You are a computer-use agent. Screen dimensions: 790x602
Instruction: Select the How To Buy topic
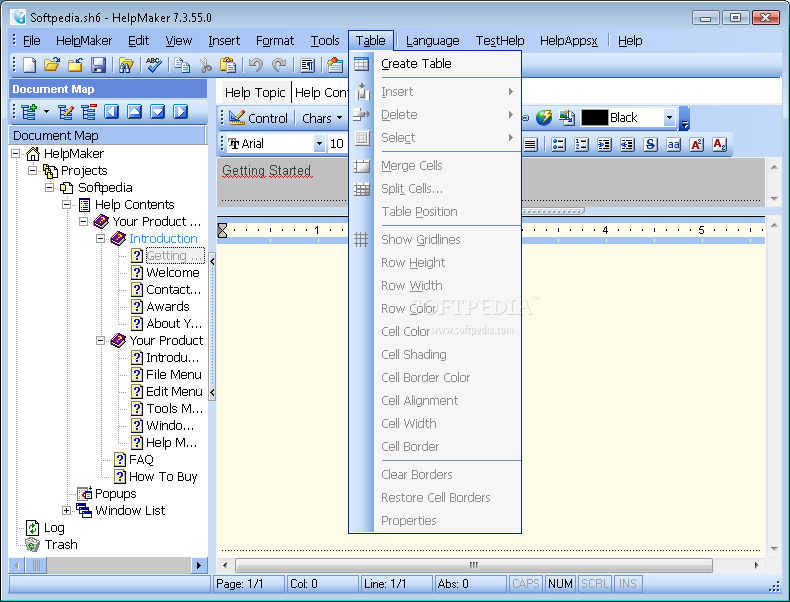163,477
